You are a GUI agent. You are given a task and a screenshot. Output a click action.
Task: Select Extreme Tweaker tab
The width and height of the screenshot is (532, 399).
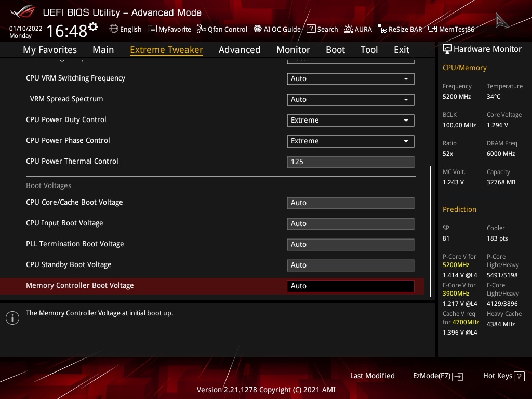coord(166,50)
